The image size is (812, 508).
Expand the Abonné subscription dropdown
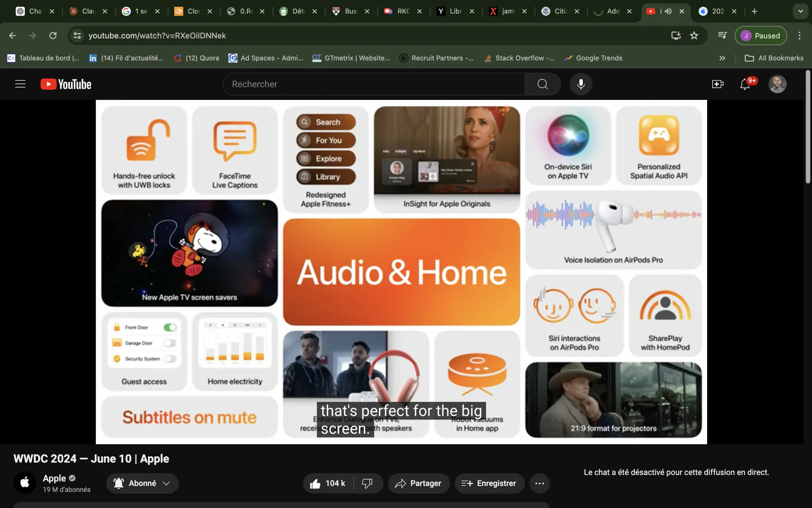coord(143,483)
